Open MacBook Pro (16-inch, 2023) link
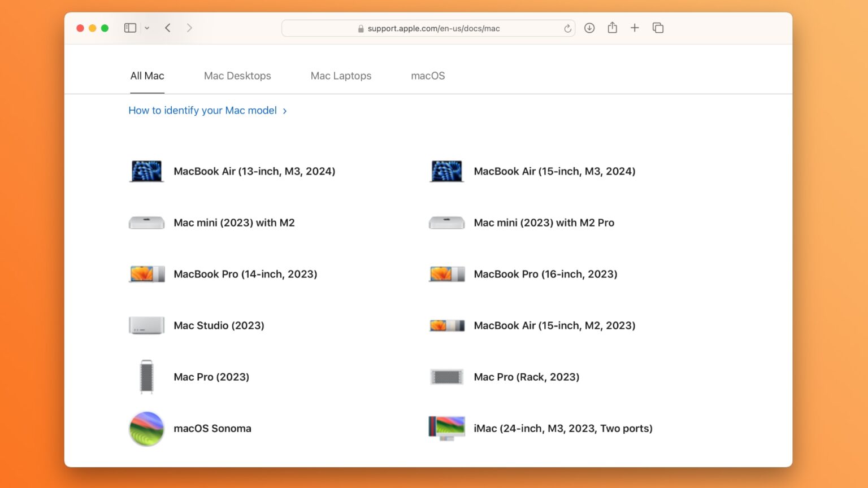 [545, 274]
